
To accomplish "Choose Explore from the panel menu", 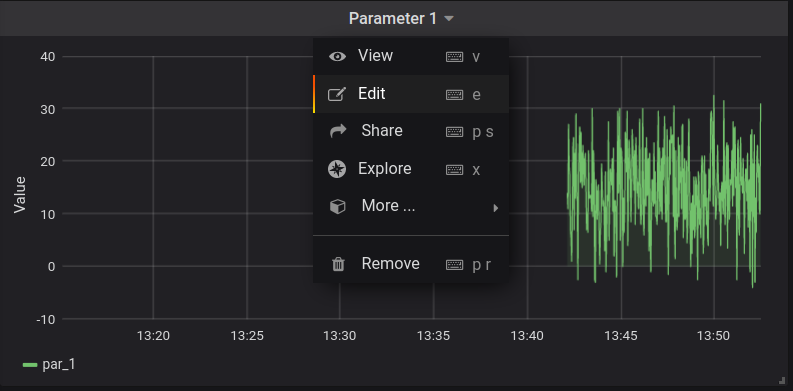I will (411, 169).
